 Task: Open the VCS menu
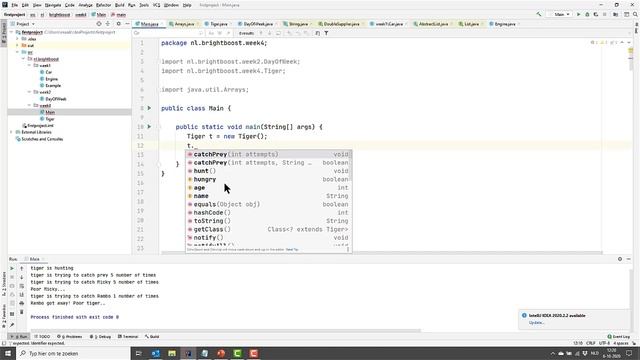156,5
